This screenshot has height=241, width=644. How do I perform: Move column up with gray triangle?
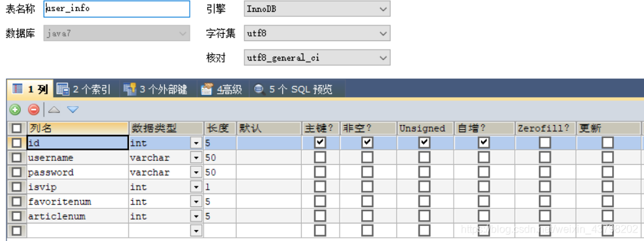(x=54, y=109)
